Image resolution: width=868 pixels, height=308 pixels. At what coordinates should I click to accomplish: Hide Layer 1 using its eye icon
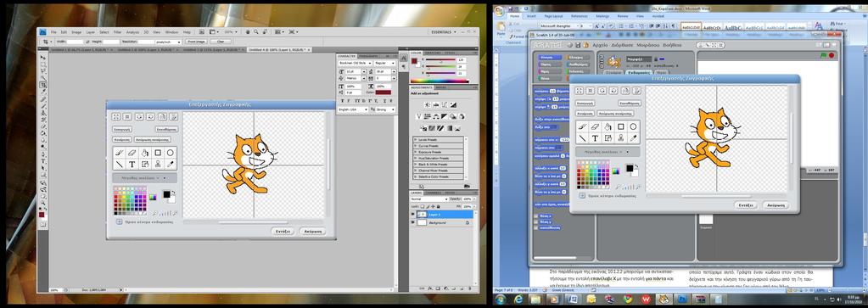point(413,215)
